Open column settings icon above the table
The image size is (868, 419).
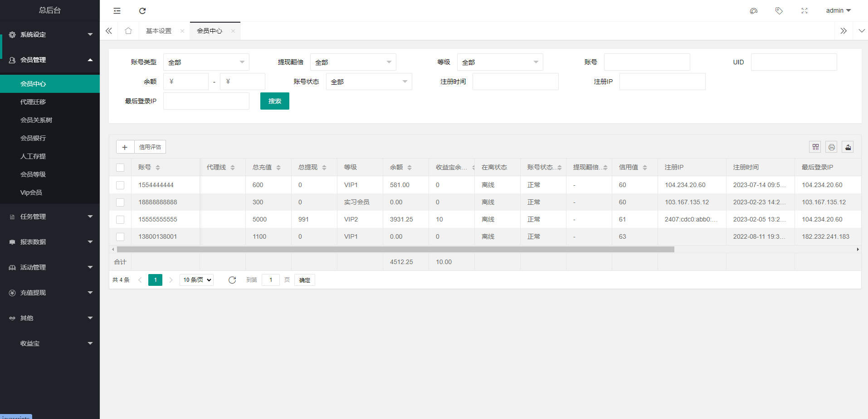815,147
